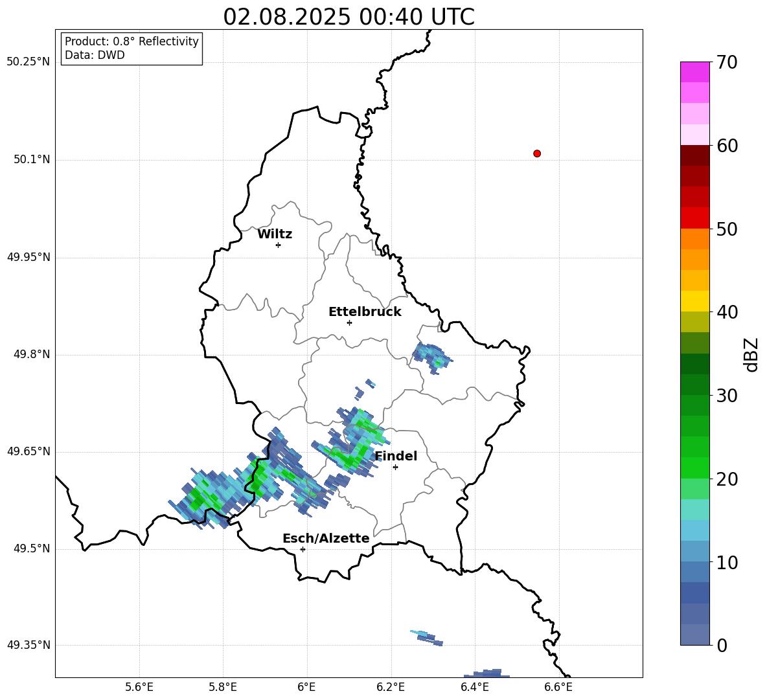767x700 pixels.
Task: Click the 40 tick on the colorbar
Action: click(x=727, y=312)
